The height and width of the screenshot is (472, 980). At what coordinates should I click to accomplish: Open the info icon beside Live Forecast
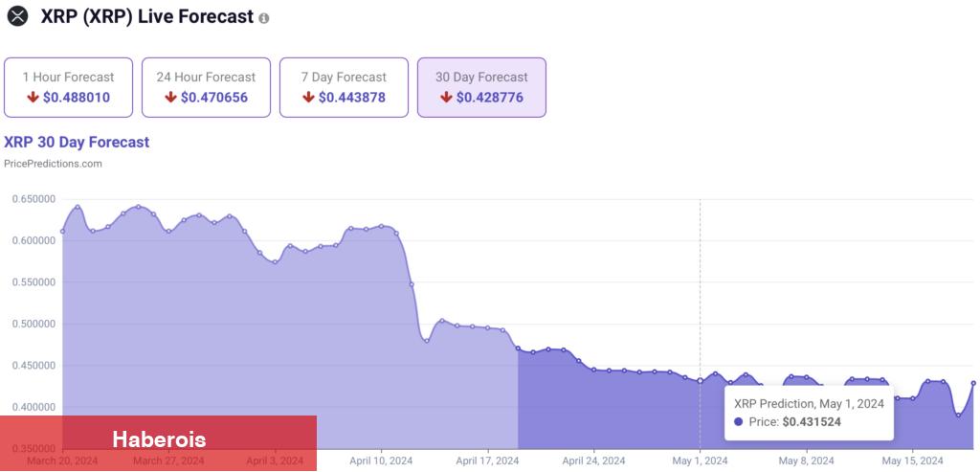point(264,18)
